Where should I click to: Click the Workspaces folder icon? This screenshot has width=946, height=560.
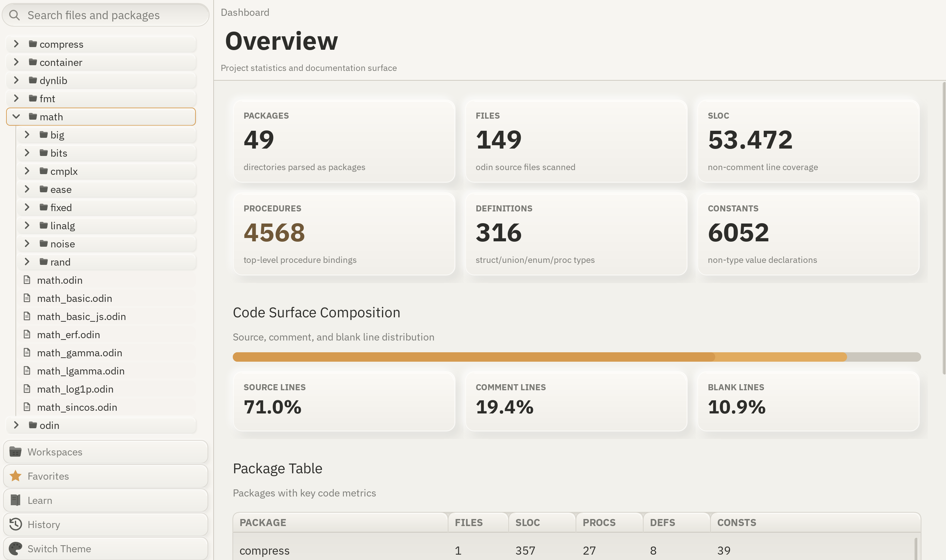(15, 452)
